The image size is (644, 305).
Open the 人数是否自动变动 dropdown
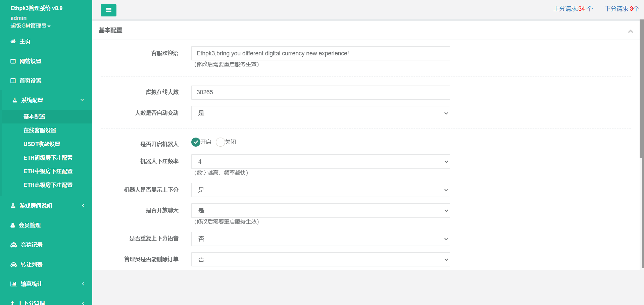coord(320,113)
